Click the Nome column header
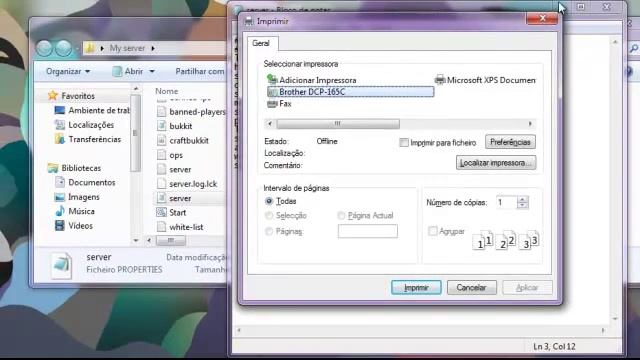Viewport: 640px width, 360px height. [167, 91]
